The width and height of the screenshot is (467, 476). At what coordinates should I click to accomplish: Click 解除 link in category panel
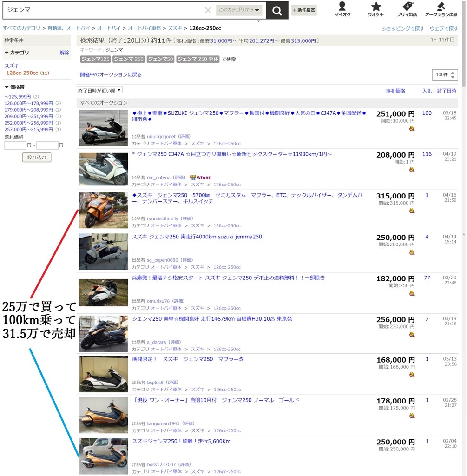64,53
